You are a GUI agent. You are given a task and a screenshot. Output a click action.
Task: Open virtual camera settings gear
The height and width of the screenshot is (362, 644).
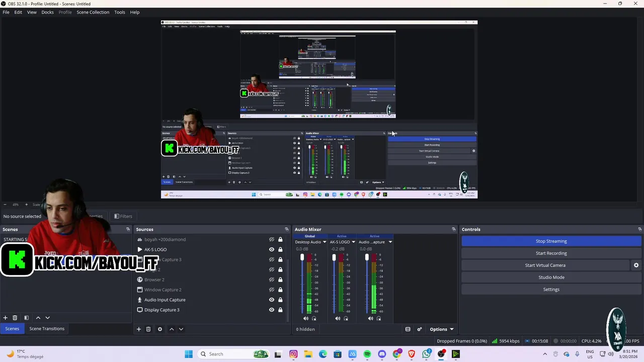tap(636, 265)
